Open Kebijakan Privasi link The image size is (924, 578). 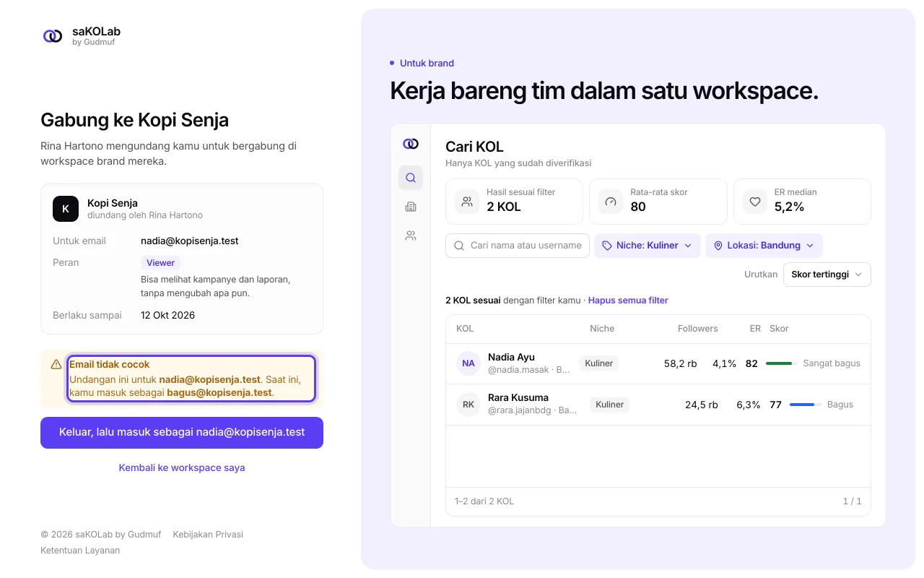tap(208, 535)
